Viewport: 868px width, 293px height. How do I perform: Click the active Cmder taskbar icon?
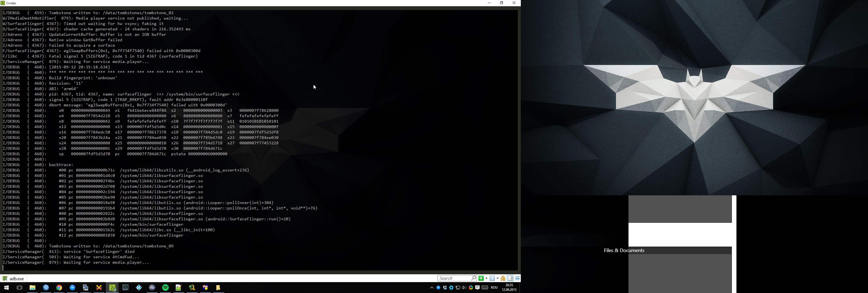point(112,288)
